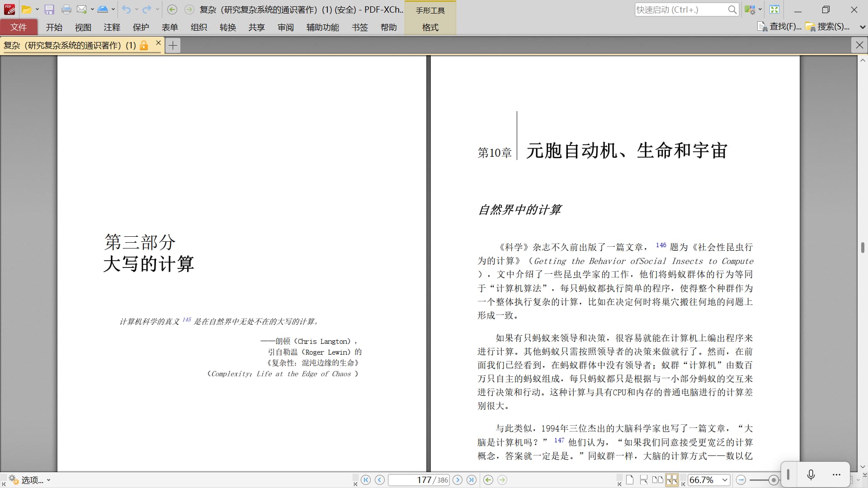868x488 pixels.
Task: Click footnote link 146 in text
Action: (660, 245)
